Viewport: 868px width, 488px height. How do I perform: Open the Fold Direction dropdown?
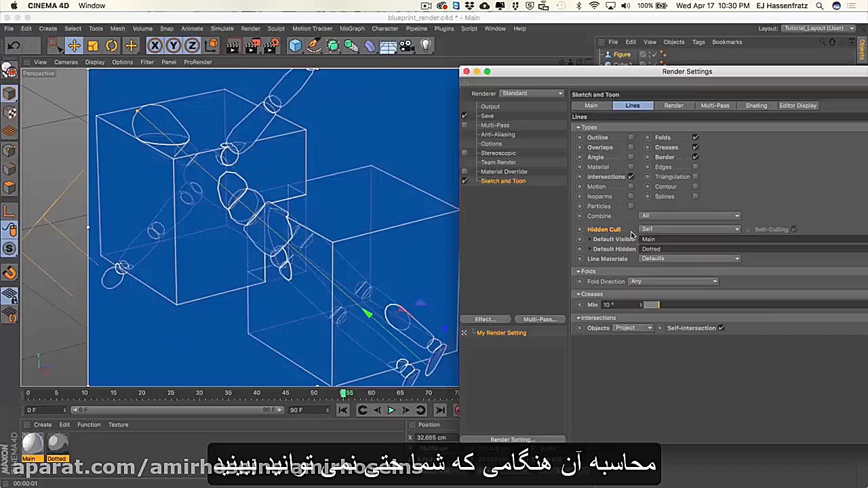(673, 281)
